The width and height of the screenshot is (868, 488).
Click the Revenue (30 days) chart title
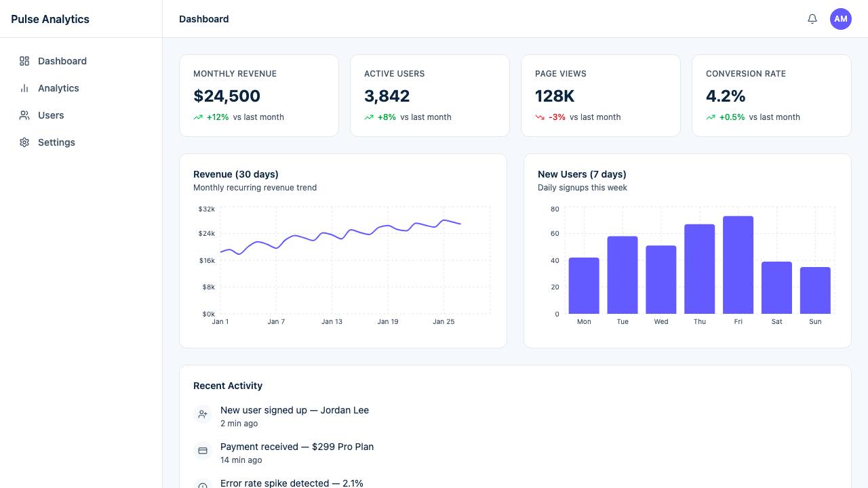[236, 174]
